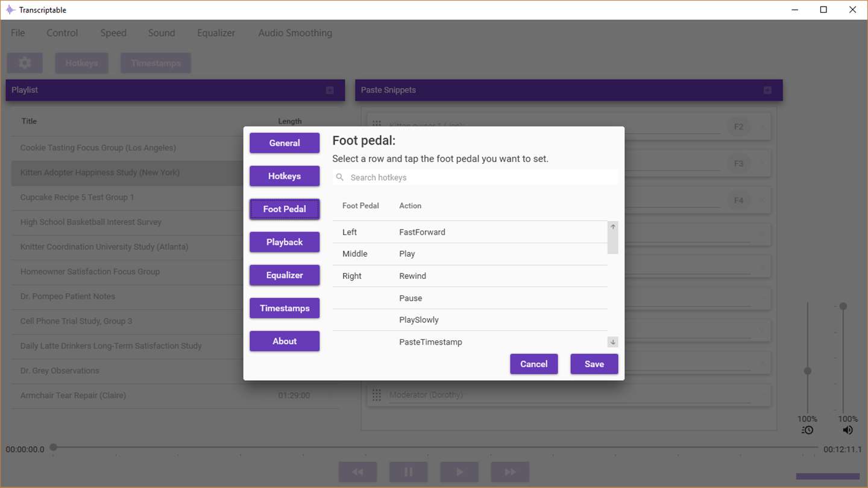The width and height of the screenshot is (868, 488).
Task: Open the Foot Pedal settings tab
Action: [285, 209]
